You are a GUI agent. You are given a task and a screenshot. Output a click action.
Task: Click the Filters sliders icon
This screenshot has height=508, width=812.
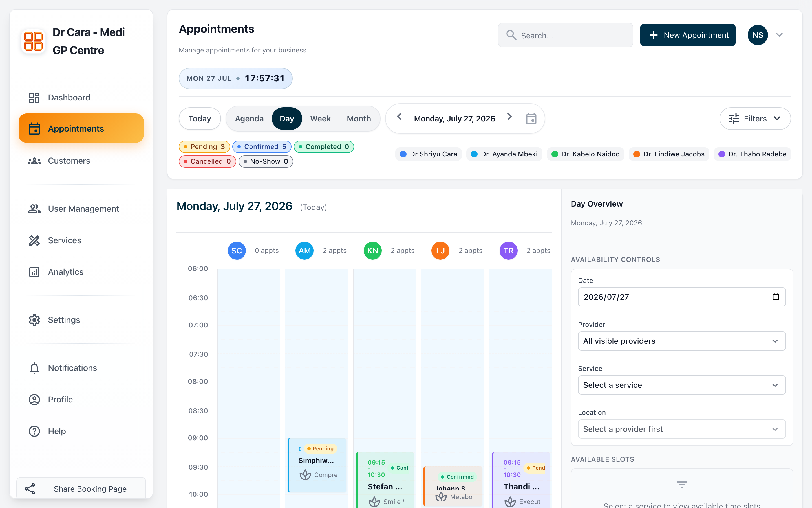coord(734,119)
